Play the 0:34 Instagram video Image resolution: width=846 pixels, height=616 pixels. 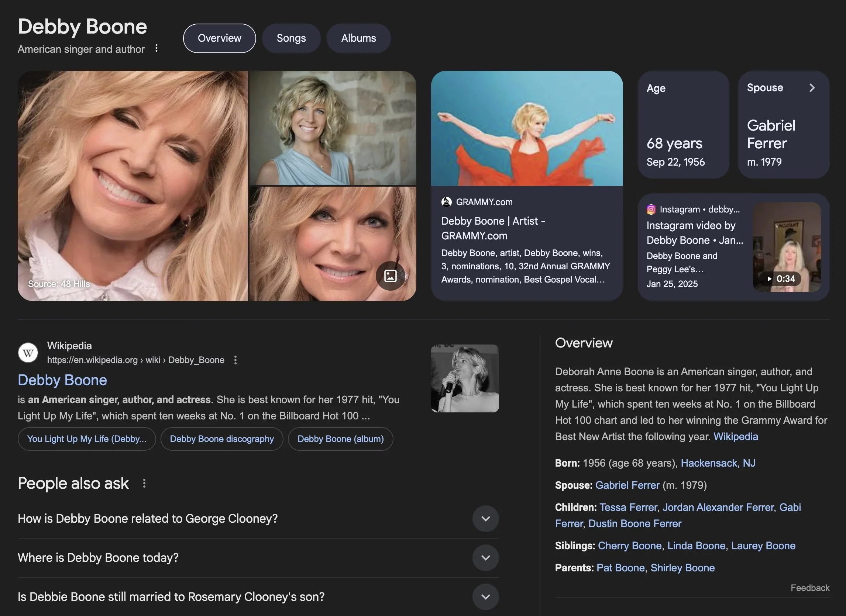click(x=782, y=278)
